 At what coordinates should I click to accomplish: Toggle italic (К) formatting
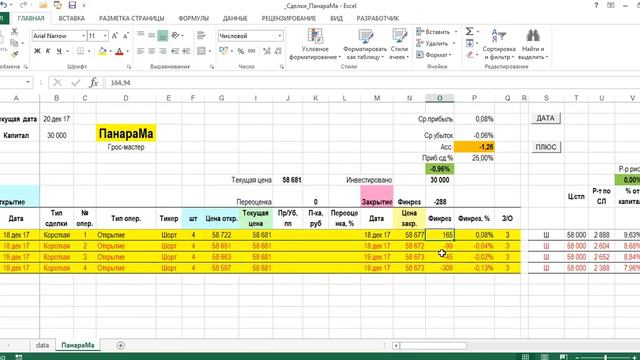point(48,51)
